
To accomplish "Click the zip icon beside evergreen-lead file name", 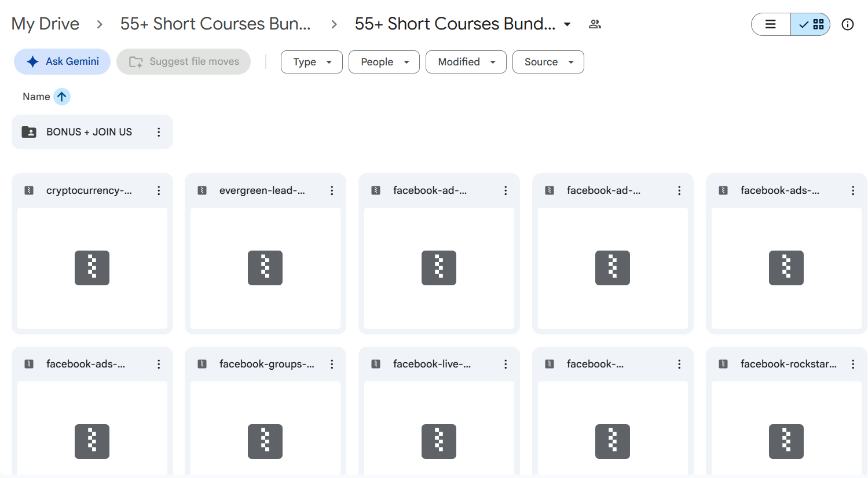I will click(202, 190).
